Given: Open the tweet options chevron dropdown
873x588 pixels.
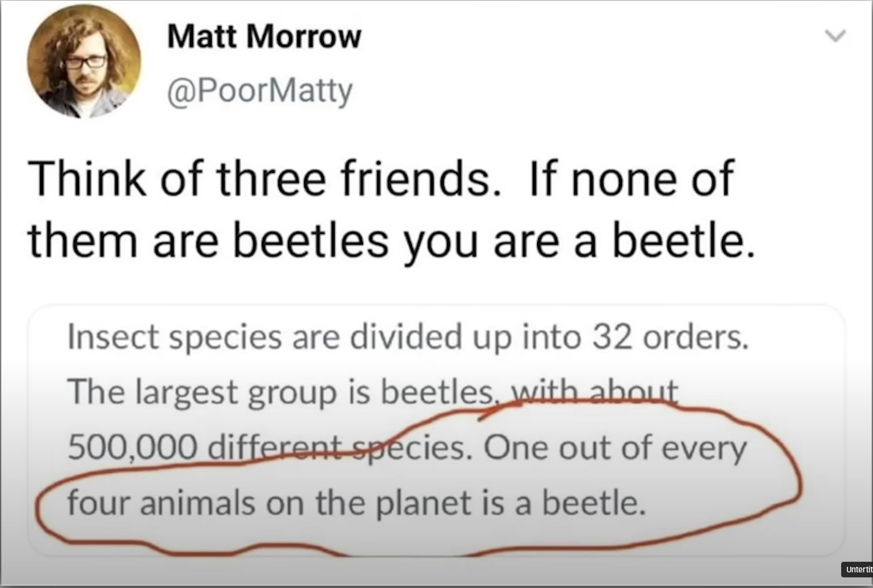Looking at the screenshot, I should click(836, 36).
